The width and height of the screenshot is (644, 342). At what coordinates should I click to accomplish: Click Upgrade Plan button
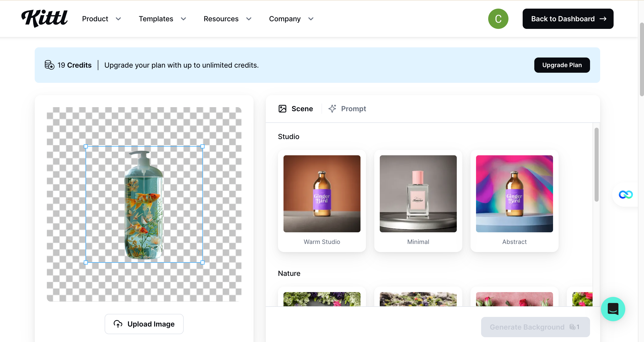[562, 65]
